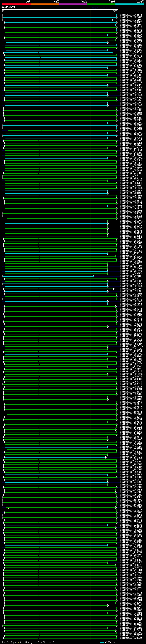This screenshot has width=146, height=644.
Task: Open hit UniRef100_P12424
Action: pyautogui.click(x=131, y=630)
